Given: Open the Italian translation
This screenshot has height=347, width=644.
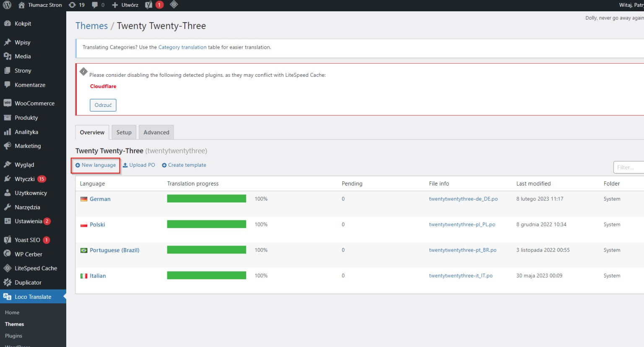Looking at the screenshot, I should (98, 276).
